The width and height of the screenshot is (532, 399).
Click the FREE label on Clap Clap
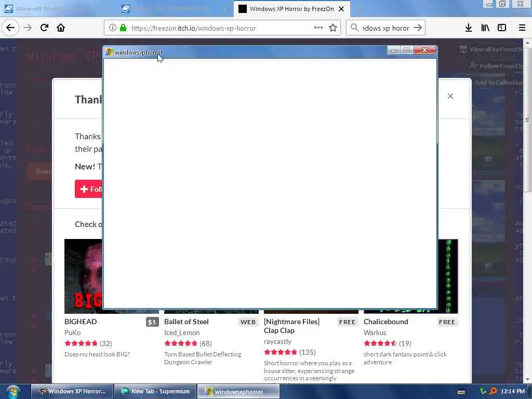pos(347,322)
